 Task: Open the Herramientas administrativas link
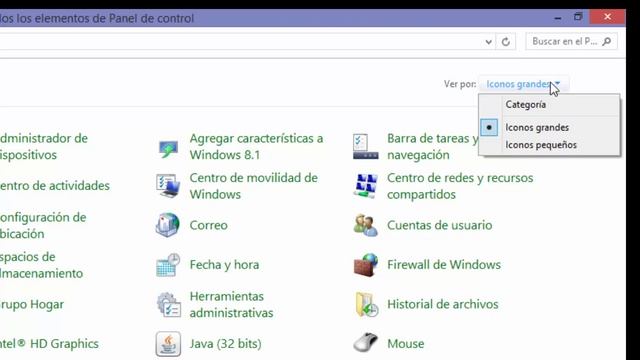[231, 304]
